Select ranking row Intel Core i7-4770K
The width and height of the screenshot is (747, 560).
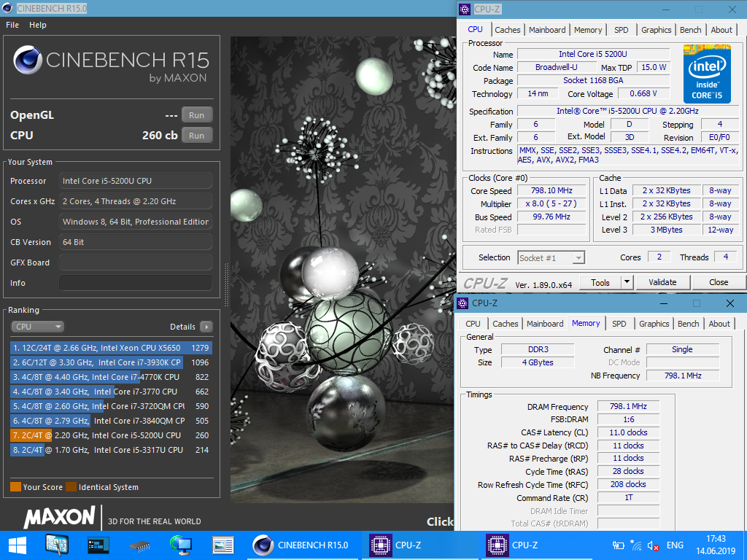tap(111, 377)
